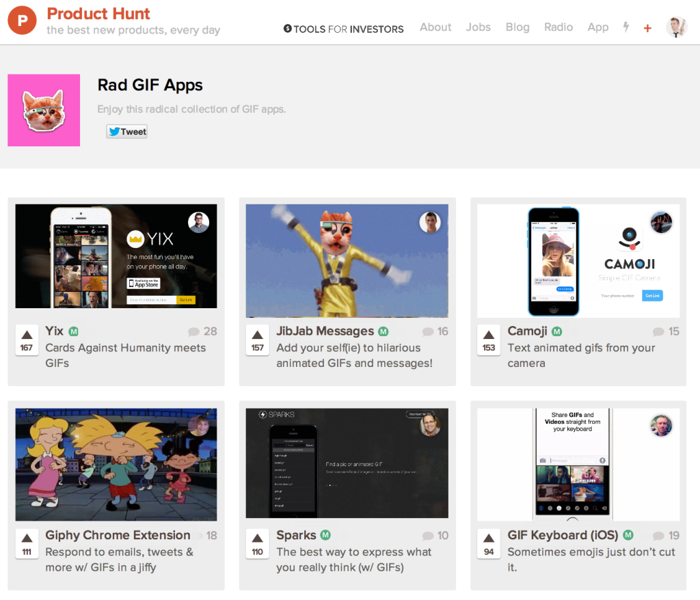700x600 pixels.
Task: Open the Blog link
Action: tap(517, 27)
